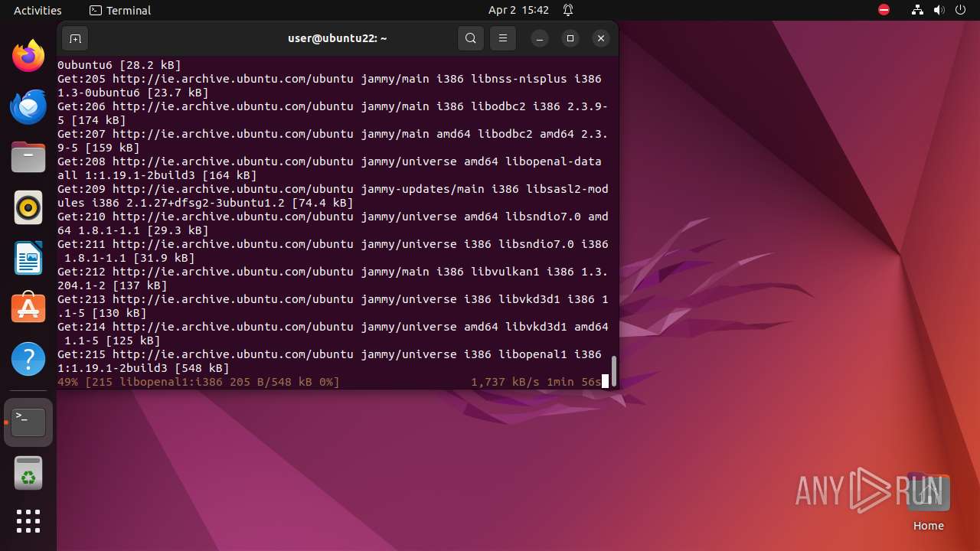Open a new terminal tab

point(75,38)
